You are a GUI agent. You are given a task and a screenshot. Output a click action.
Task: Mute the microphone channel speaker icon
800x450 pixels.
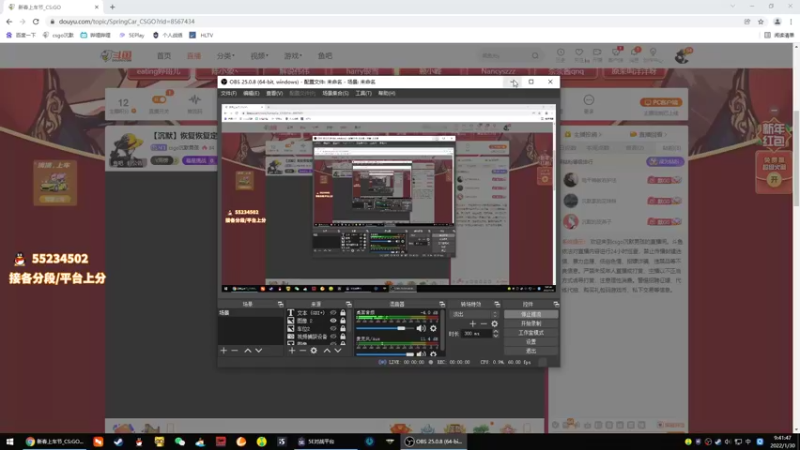[x=421, y=354]
